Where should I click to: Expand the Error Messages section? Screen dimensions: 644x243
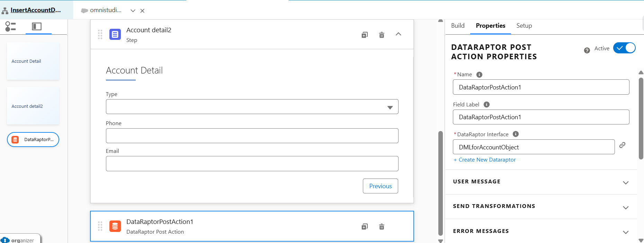(x=625, y=232)
